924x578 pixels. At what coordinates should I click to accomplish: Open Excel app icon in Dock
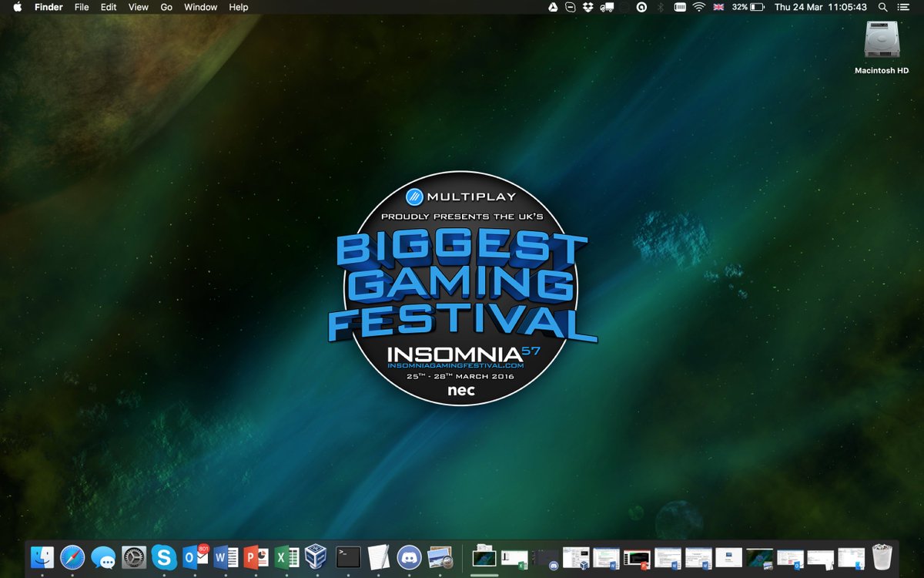click(286, 556)
